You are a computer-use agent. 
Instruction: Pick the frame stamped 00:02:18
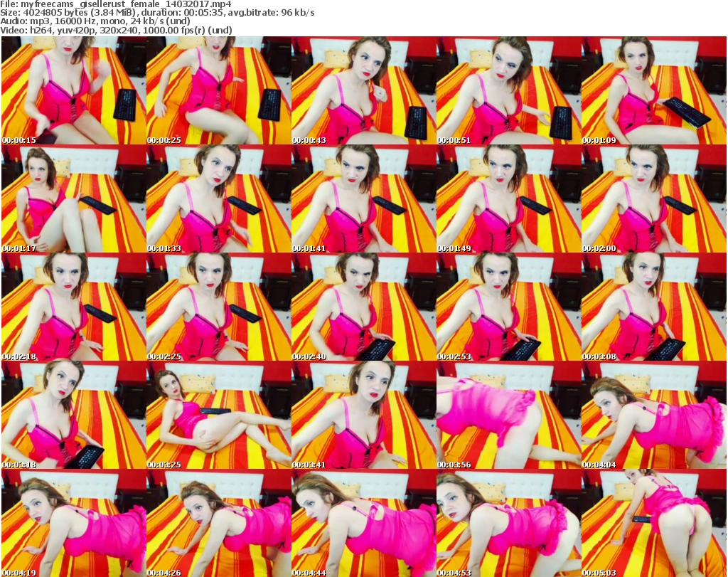(74, 307)
